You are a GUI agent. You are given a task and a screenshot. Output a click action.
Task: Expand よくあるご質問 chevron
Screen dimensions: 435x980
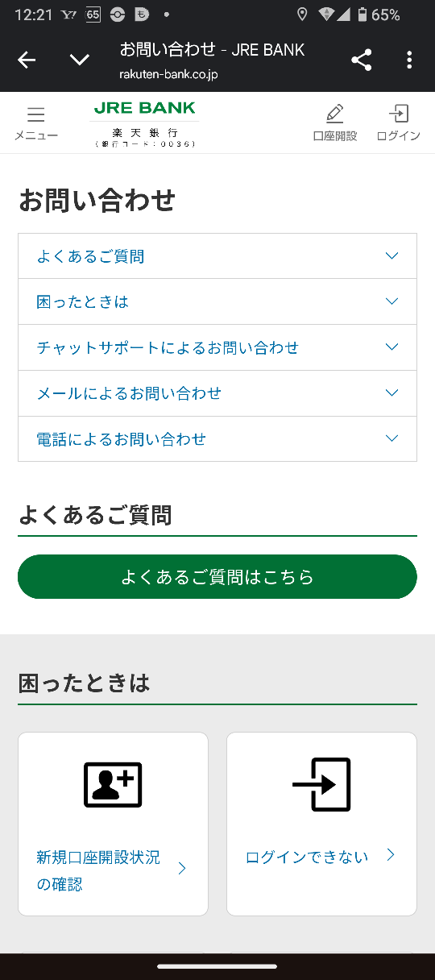coord(391,256)
